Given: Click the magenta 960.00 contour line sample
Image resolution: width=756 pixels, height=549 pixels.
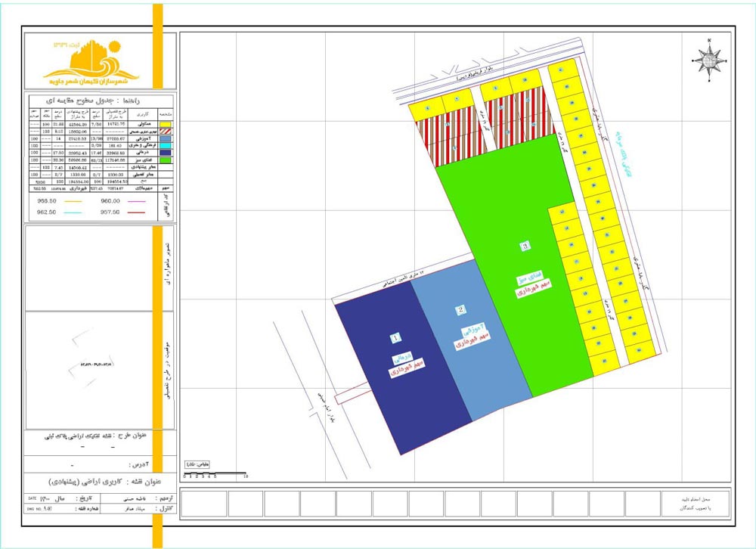Looking at the screenshot, I should (x=138, y=202).
